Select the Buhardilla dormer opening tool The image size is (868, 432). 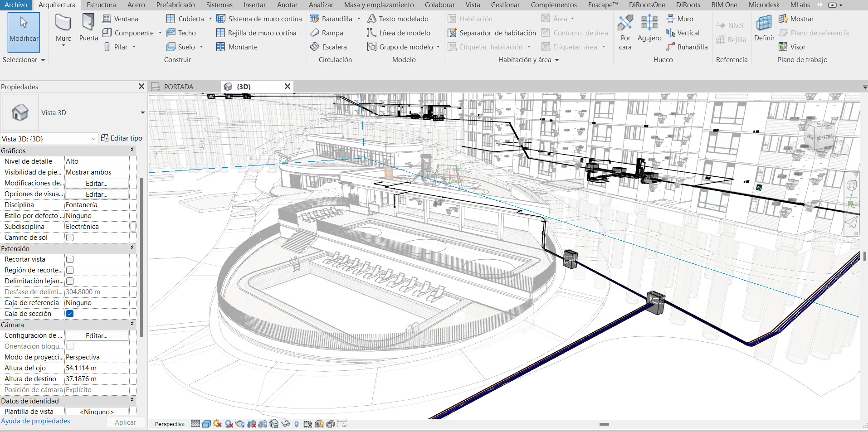687,47
